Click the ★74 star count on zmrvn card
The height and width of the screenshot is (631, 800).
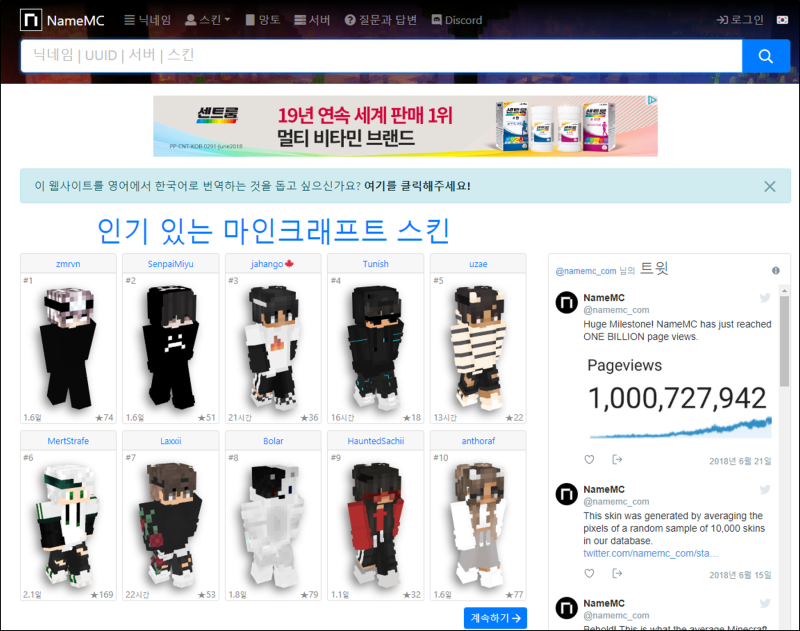[x=104, y=417]
